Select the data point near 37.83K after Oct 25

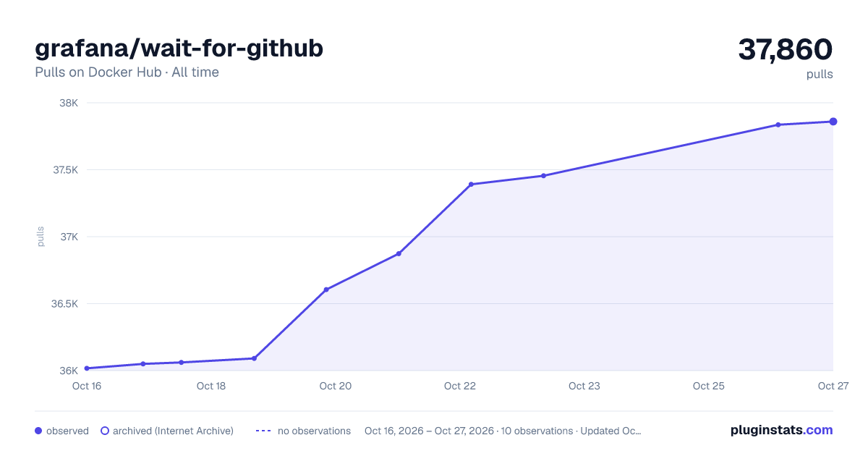(x=778, y=125)
